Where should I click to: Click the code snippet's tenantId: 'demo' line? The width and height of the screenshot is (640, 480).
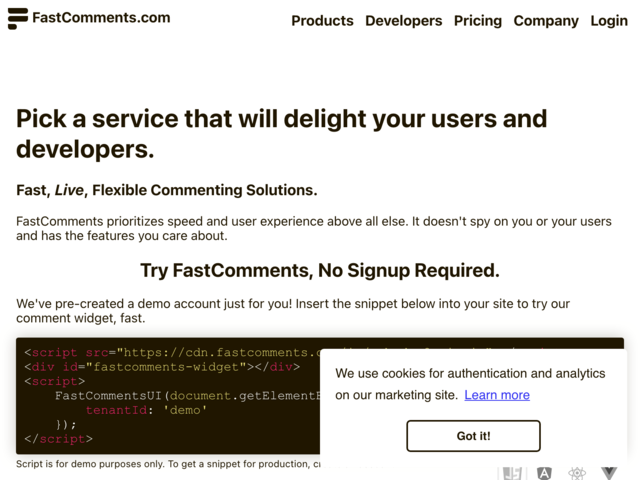pyautogui.click(x=146, y=410)
